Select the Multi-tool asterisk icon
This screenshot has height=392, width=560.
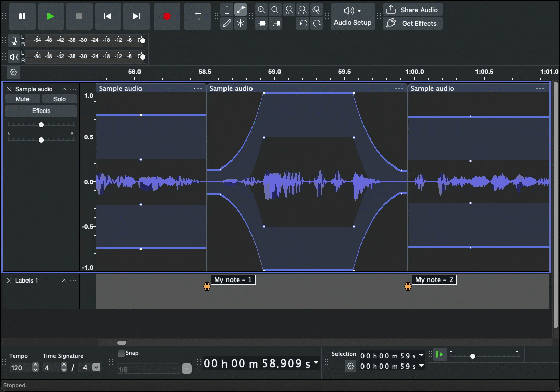241,23
